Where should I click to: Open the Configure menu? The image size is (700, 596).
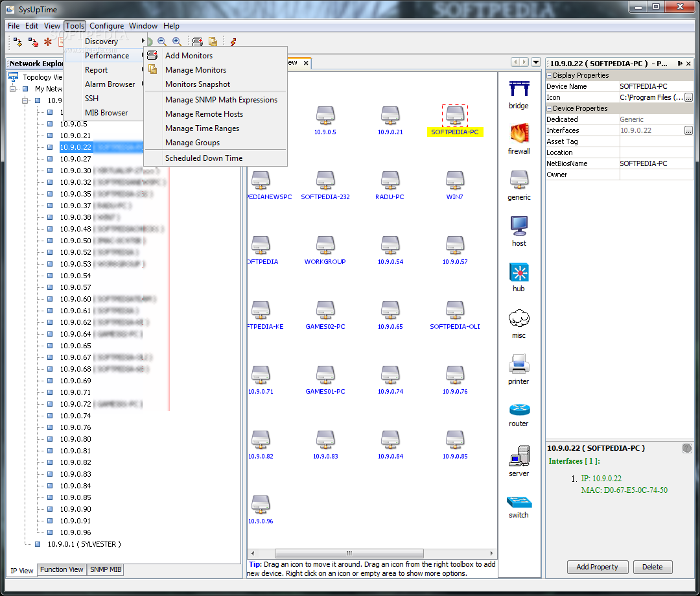coord(107,26)
